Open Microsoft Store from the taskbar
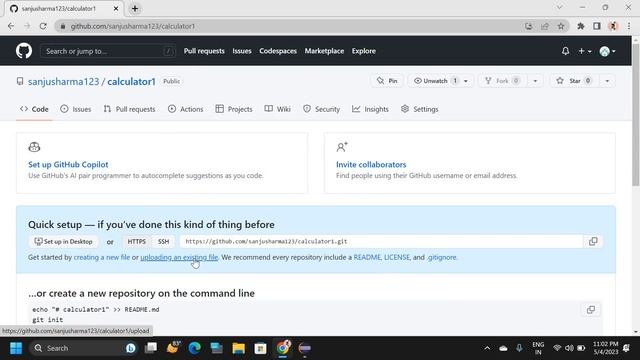Image resolution: width=640 pixels, height=360 pixels. 260,348
